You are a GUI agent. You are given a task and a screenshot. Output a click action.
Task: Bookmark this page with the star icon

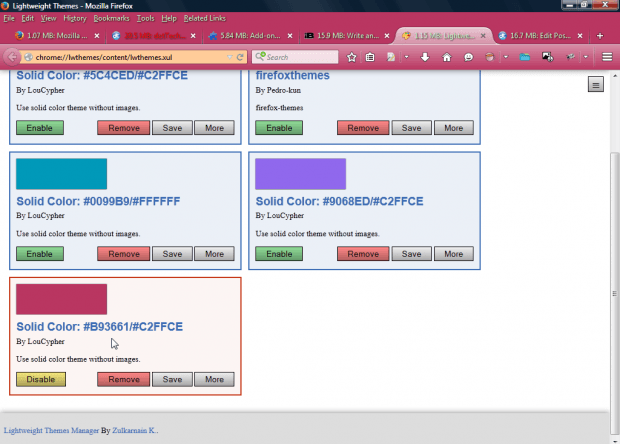[351, 57]
